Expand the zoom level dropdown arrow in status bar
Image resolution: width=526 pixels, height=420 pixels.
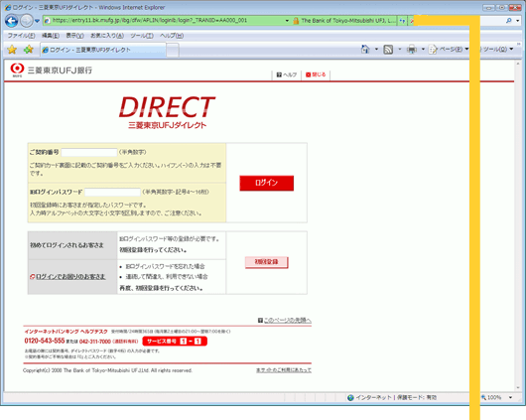point(510,397)
